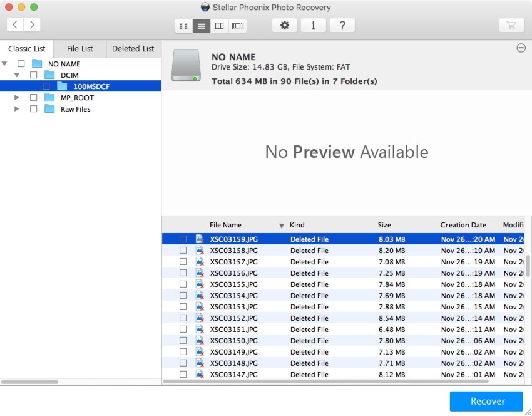Select the XSC03153.JPG file name
The height and width of the screenshot is (416, 532).
pos(234,306)
